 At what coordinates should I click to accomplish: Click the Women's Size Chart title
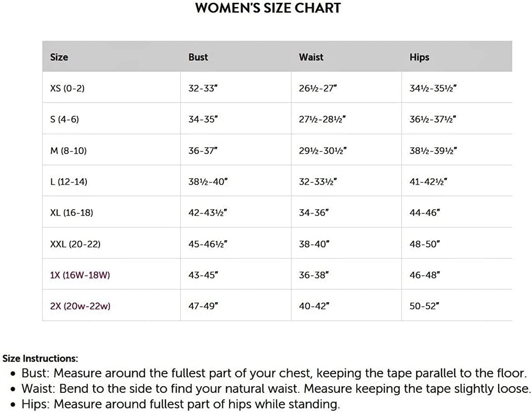268,8
